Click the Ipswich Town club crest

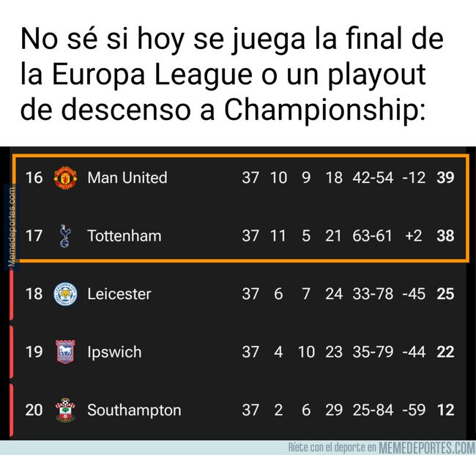65,352
